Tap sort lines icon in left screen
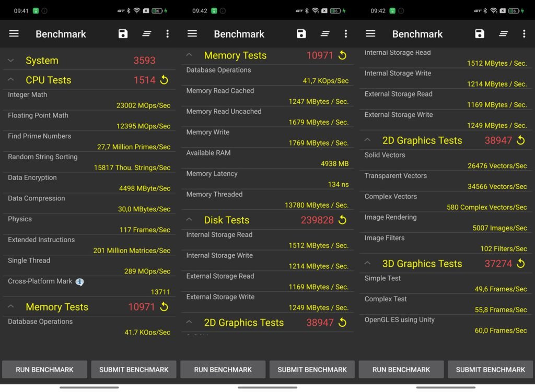Screen dimensions: 535x392 tap(147, 34)
